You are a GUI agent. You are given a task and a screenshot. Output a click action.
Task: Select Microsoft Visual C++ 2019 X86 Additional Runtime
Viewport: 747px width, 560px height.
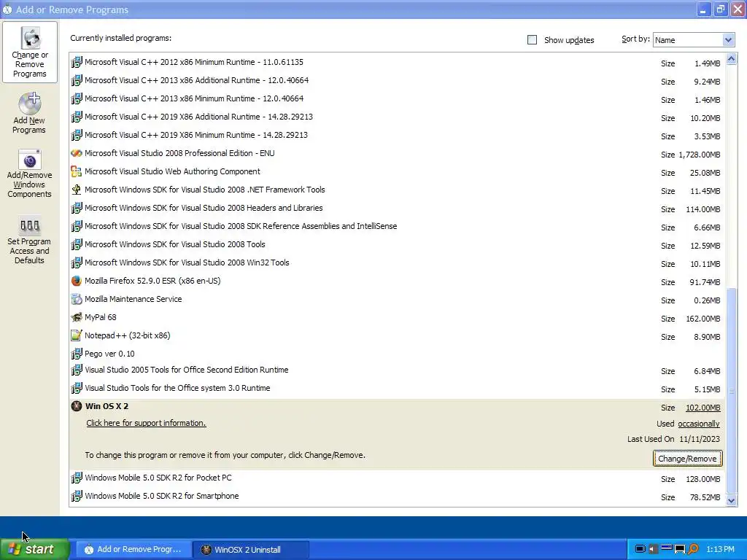[x=396, y=117]
